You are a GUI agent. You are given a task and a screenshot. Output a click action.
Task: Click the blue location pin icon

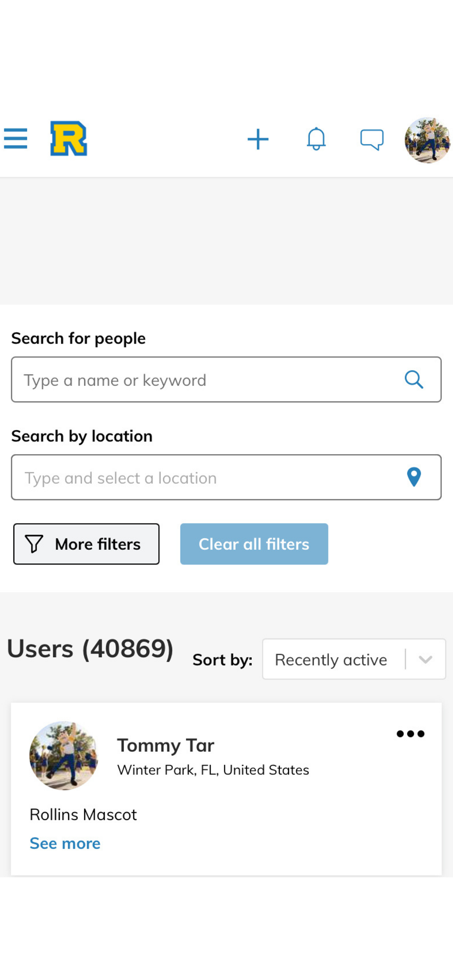[x=414, y=477]
